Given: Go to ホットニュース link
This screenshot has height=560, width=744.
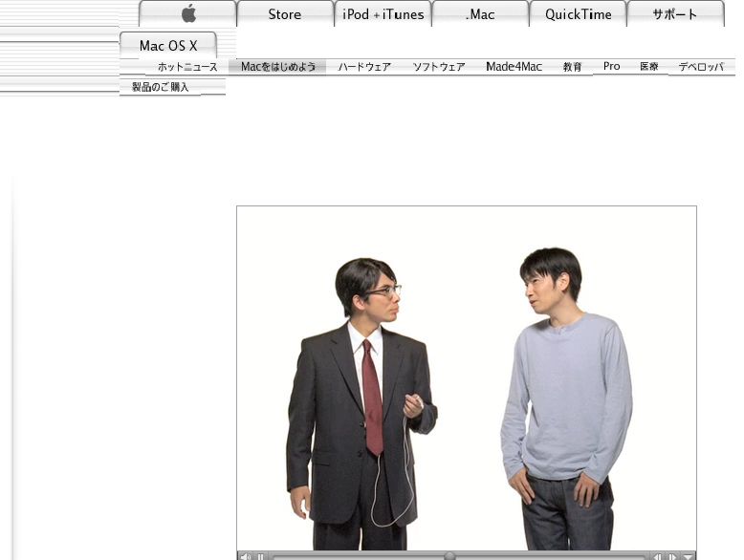Looking at the screenshot, I should [187, 67].
